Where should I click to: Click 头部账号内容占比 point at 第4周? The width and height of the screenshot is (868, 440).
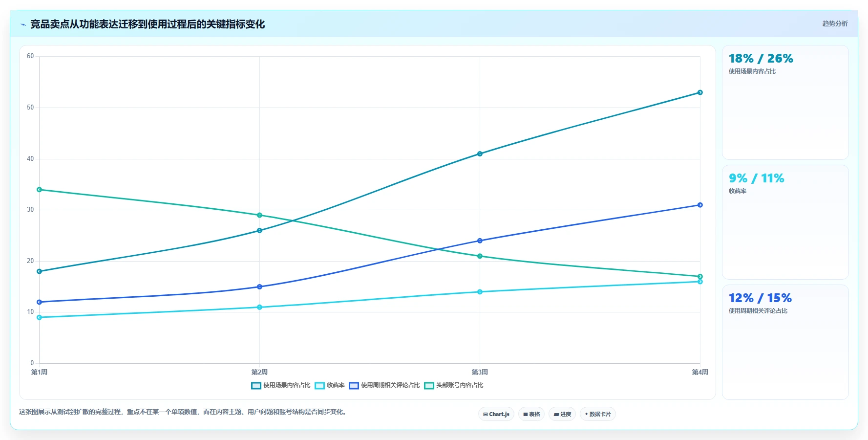700,276
